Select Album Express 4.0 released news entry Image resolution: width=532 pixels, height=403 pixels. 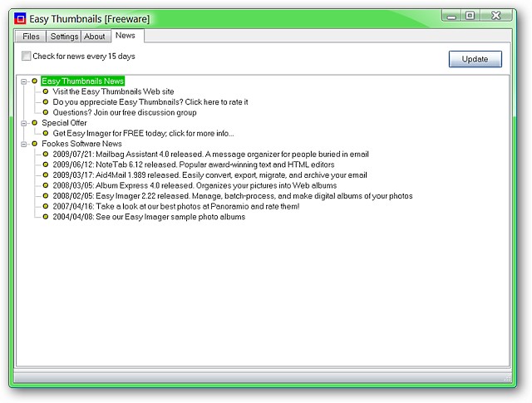pos(195,185)
